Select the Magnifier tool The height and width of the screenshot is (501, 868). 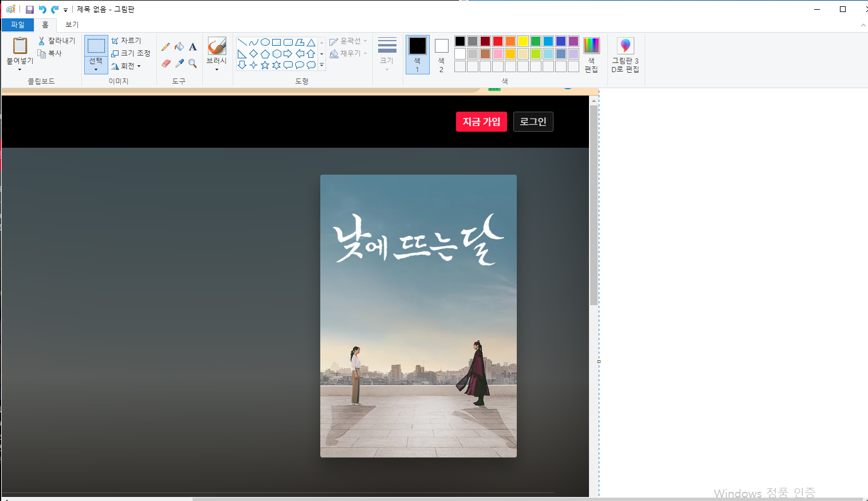point(193,64)
